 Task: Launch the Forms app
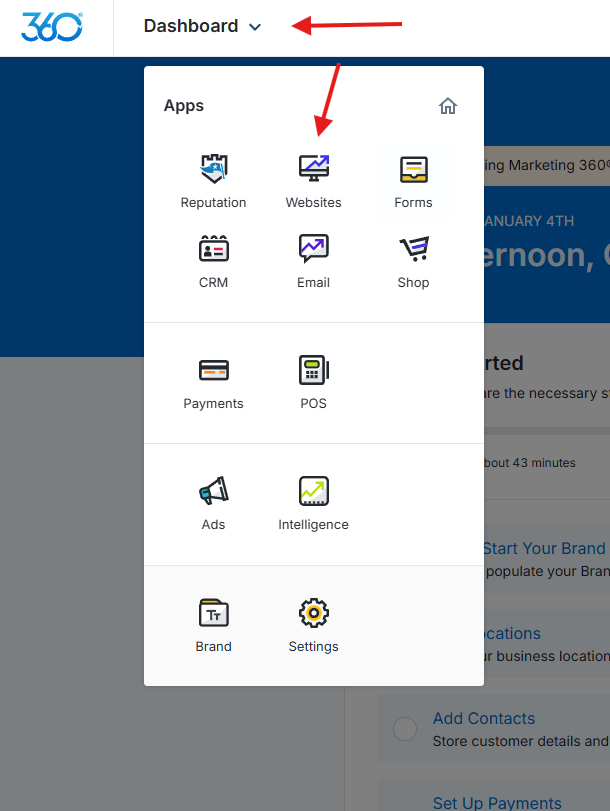click(413, 181)
